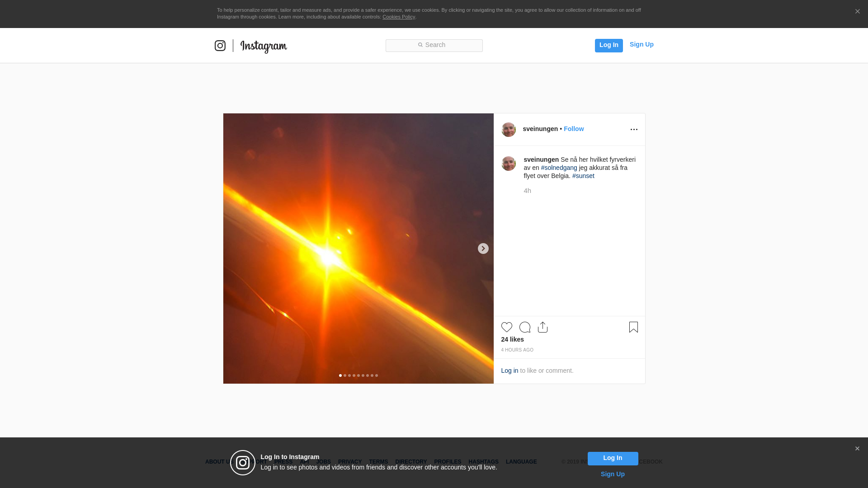Click the Search input field
The image size is (868, 488).
tap(434, 45)
